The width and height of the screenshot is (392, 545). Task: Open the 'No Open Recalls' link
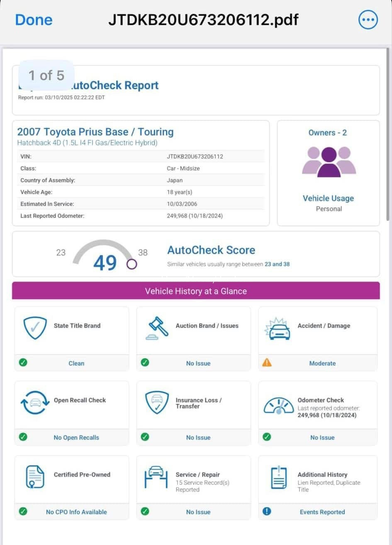[76, 437]
